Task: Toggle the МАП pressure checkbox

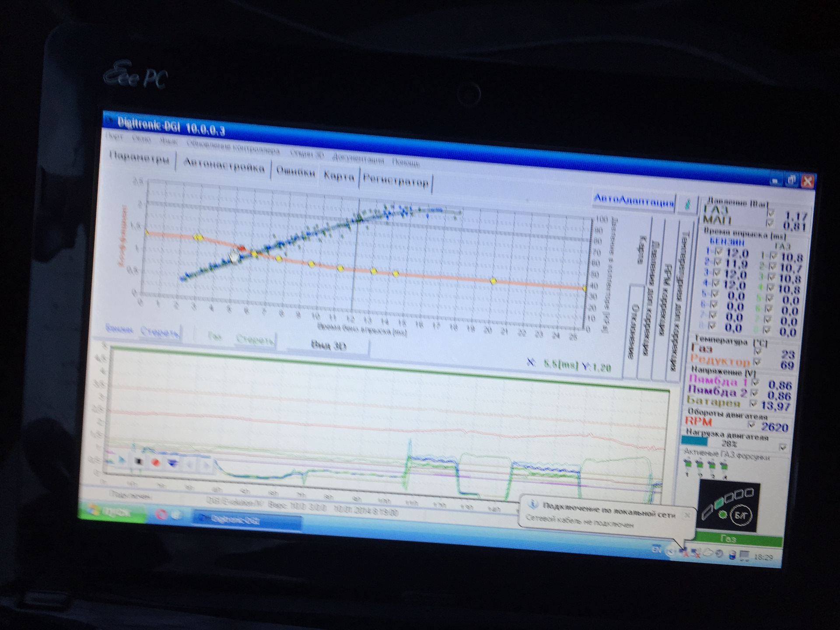Action: 770,223
